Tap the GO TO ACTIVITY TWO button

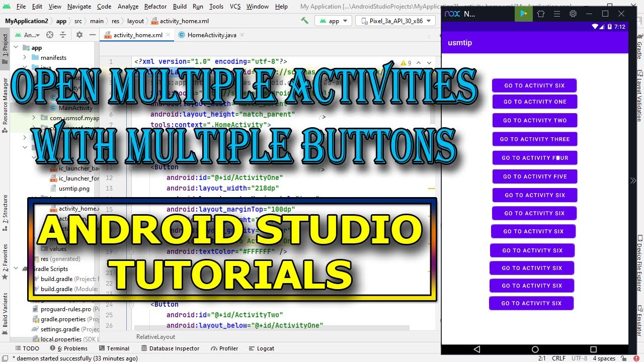[x=535, y=120]
